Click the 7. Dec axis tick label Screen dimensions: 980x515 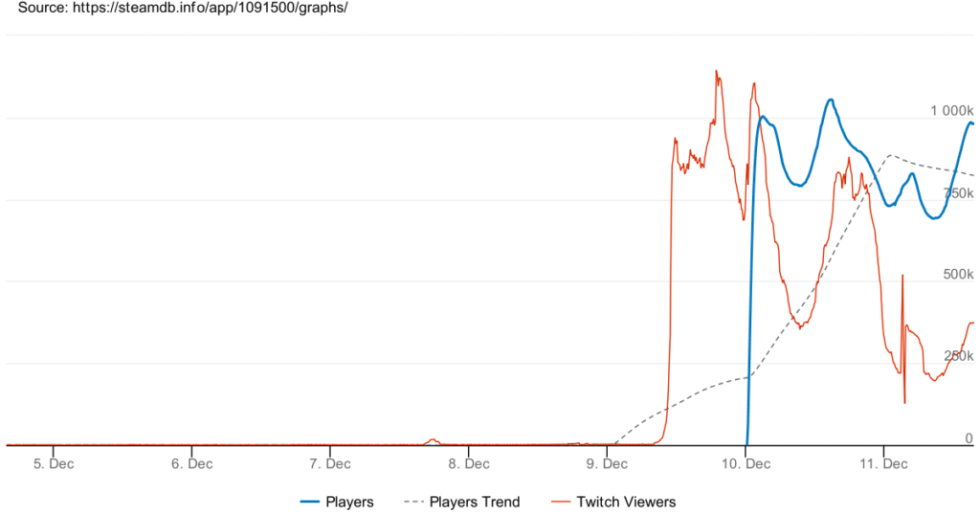coord(330,464)
